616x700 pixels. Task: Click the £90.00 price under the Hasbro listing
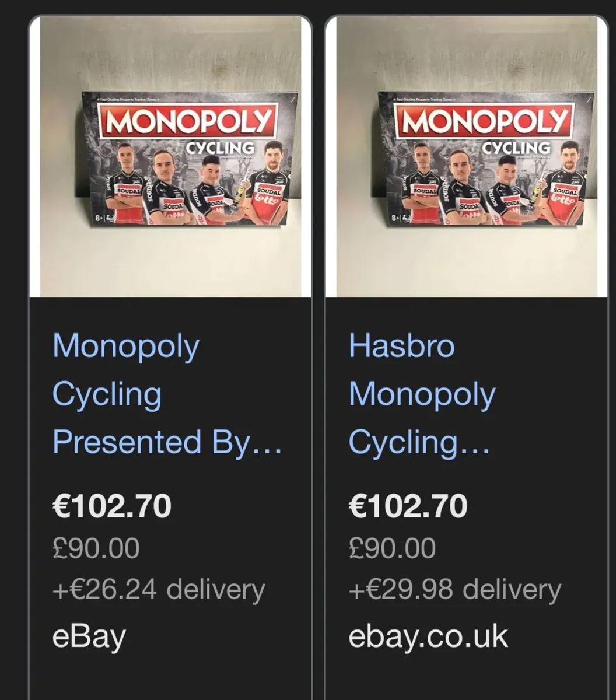pos(391,547)
